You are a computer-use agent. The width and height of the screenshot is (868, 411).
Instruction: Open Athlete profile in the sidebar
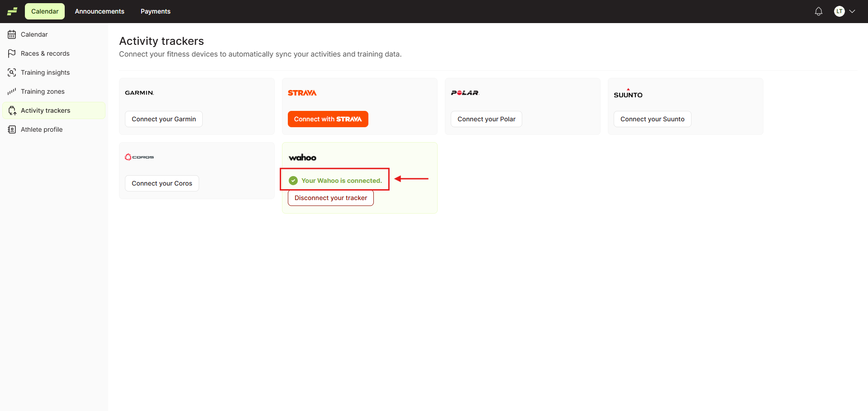tap(54, 129)
